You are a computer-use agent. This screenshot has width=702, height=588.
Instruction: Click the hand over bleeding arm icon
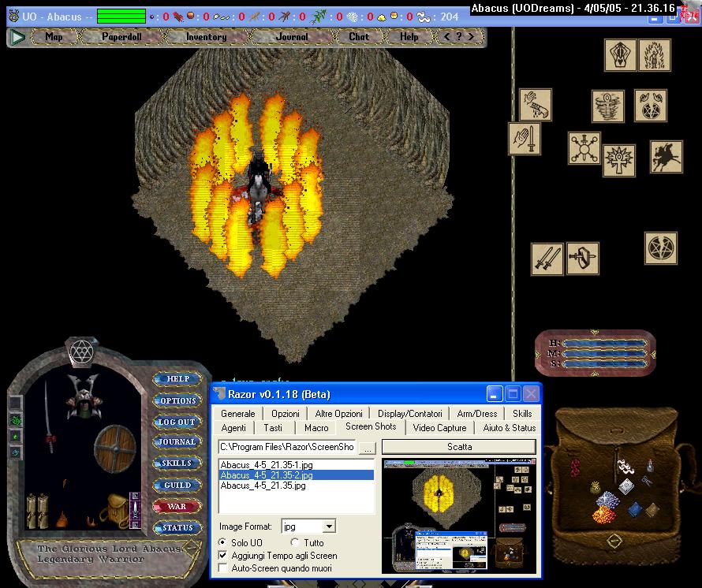(x=536, y=105)
